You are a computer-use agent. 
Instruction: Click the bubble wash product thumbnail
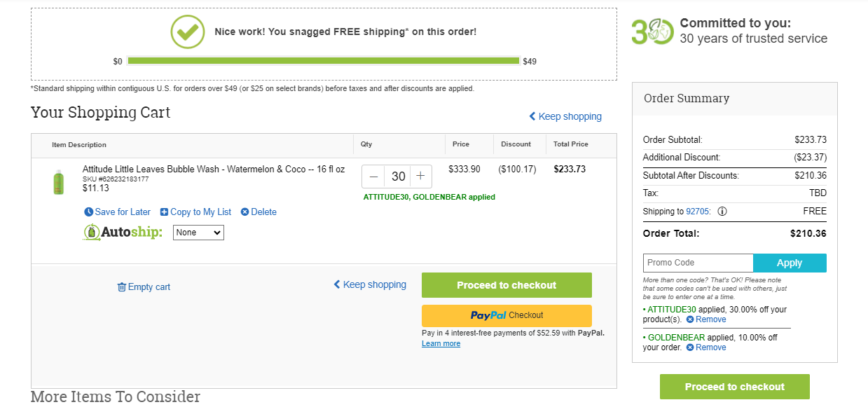(58, 182)
